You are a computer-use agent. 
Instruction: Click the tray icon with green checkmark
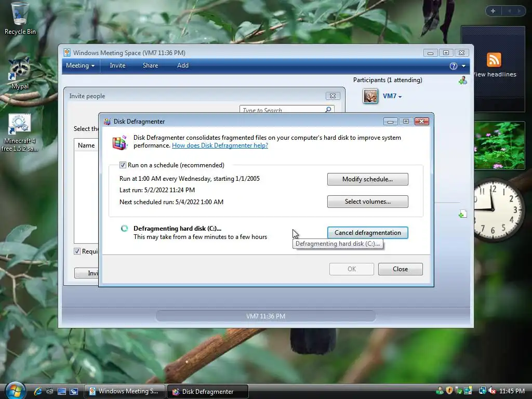click(x=459, y=391)
